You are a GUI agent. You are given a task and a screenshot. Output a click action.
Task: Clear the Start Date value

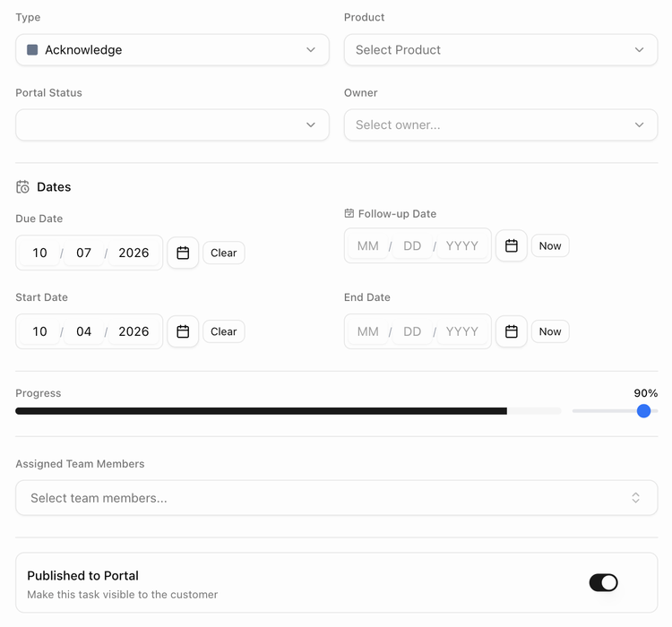[224, 331]
